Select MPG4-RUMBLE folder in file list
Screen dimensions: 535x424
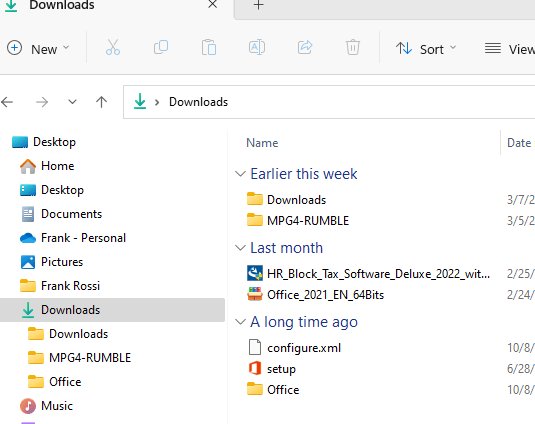click(x=308, y=220)
